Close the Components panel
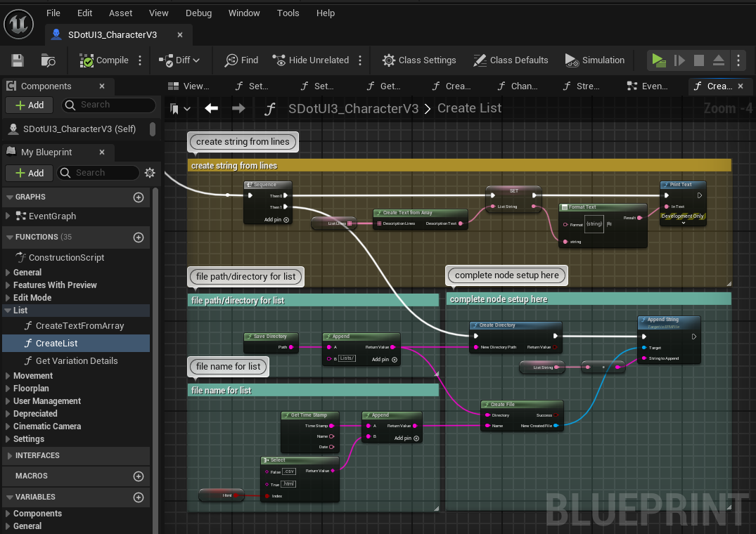Image resolution: width=756 pixels, height=534 pixels. [x=102, y=86]
